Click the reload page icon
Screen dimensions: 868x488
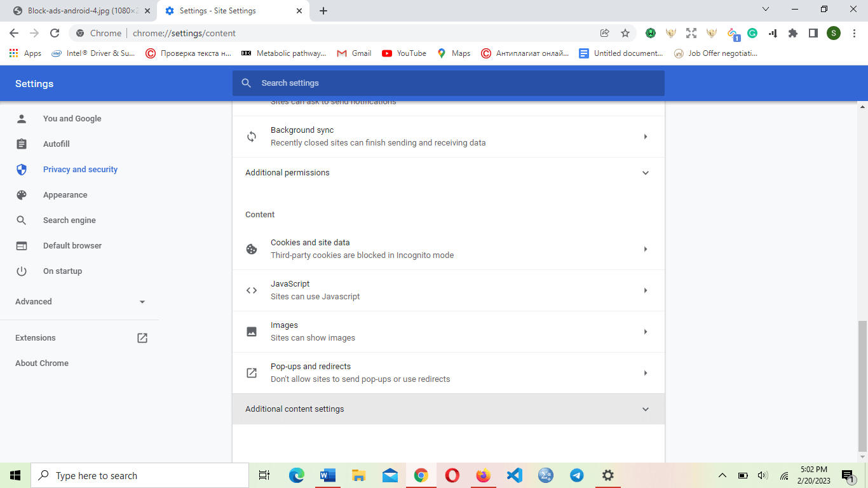(55, 33)
